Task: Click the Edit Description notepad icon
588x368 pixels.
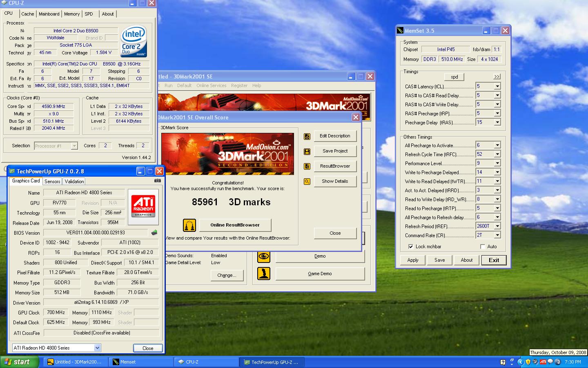Action: click(307, 137)
